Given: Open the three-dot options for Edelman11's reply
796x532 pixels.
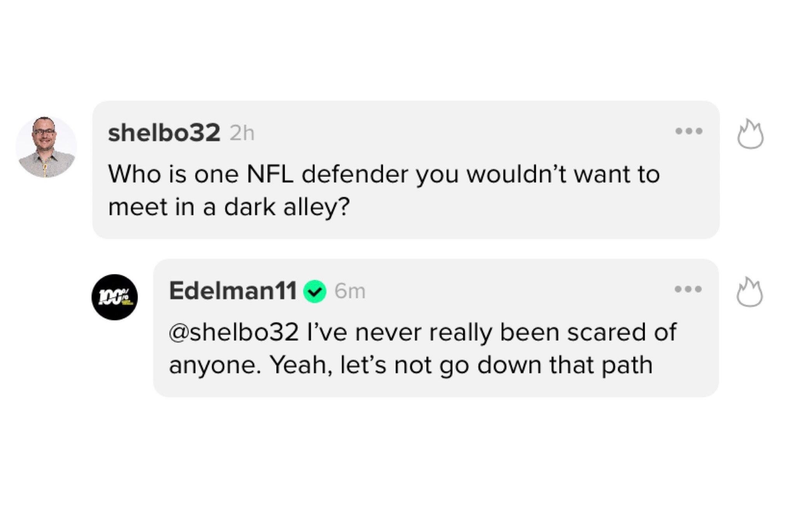Looking at the screenshot, I should 688,289.
